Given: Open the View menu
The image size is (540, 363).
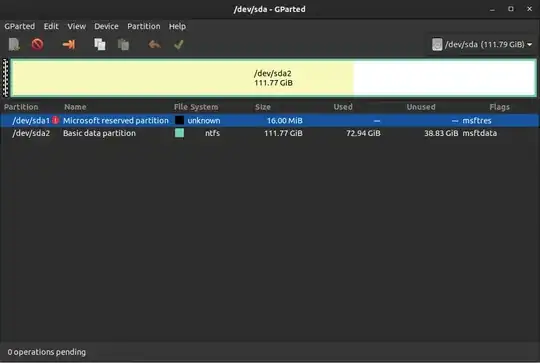Looking at the screenshot, I should 76,26.
